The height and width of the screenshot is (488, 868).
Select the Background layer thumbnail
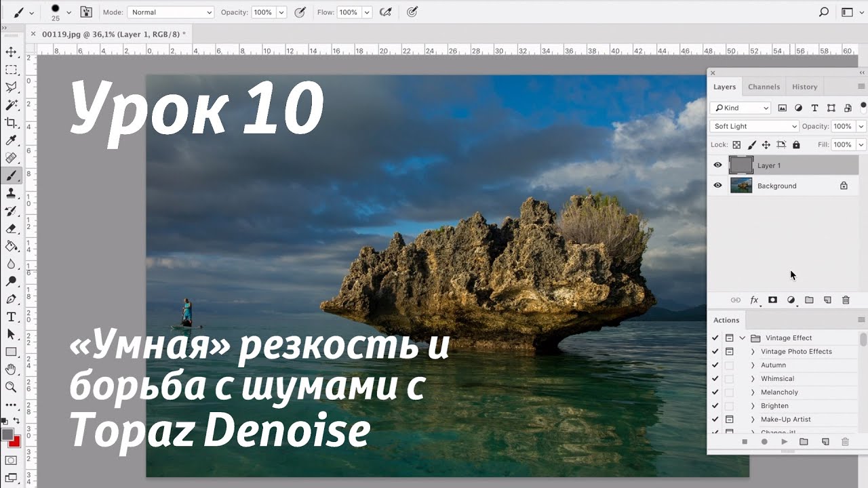(x=741, y=186)
